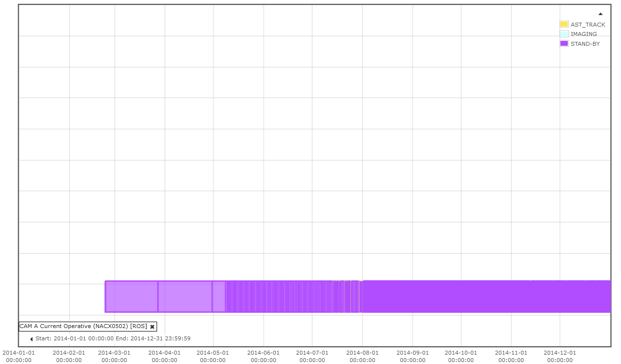The width and height of the screenshot is (621, 364).
Task: Select the solid STAND-BY band in October
Action: [487, 297]
